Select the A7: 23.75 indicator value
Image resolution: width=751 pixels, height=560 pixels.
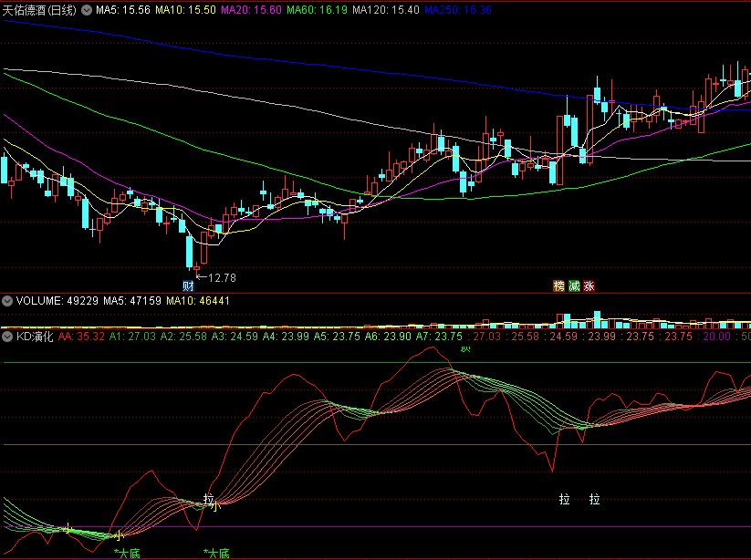tap(439, 337)
